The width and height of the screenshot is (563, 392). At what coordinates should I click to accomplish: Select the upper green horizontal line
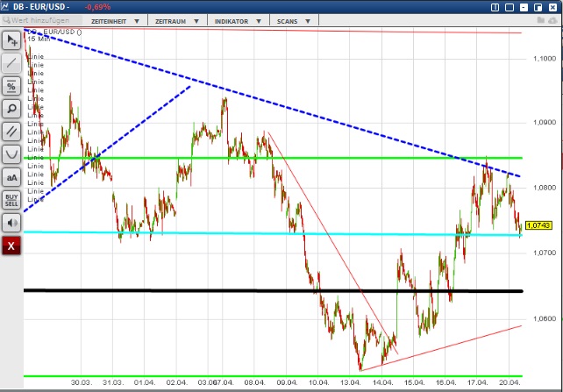tap(273, 158)
